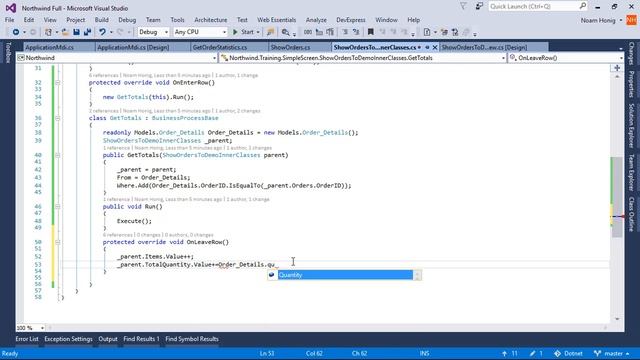Click the master branch in status bar
The height and width of the screenshot is (360, 640).
(x=611, y=353)
